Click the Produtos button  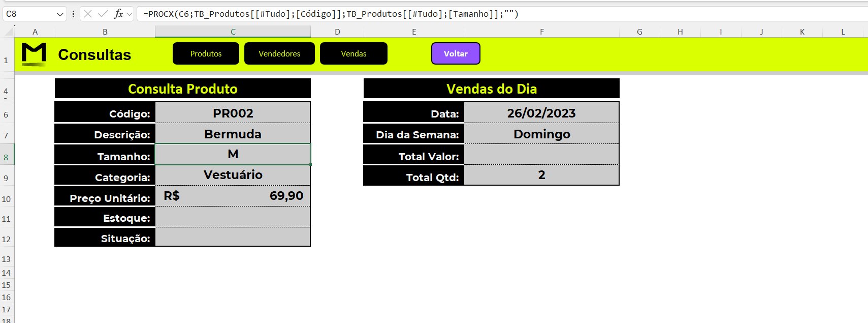tap(206, 53)
